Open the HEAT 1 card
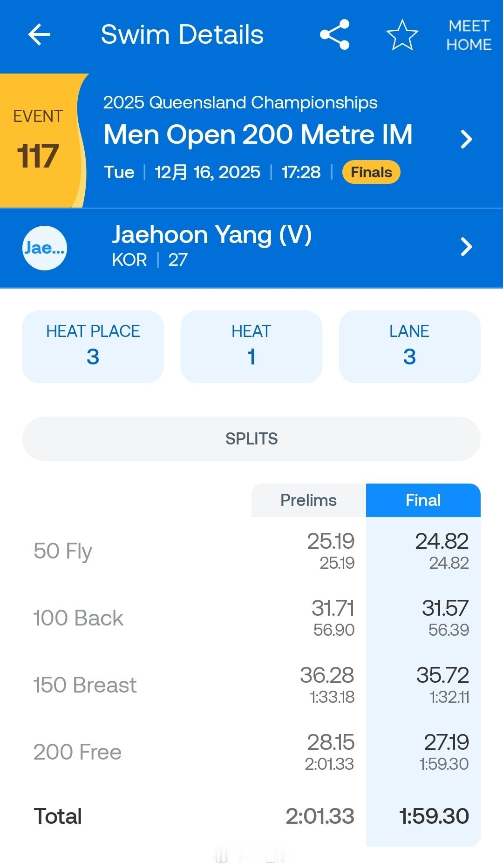Image resolution: width=503 pixels, height=868 pixels. tap(251, 347)
